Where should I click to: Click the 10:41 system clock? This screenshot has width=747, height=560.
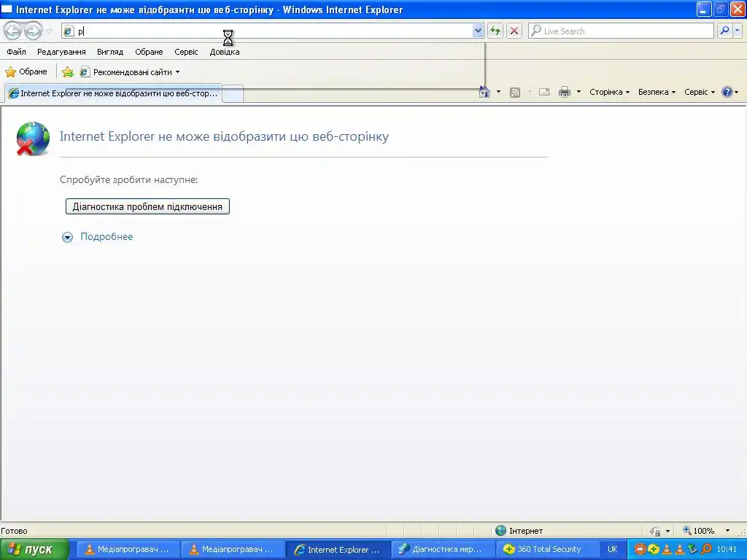click(x=727, y=550)
